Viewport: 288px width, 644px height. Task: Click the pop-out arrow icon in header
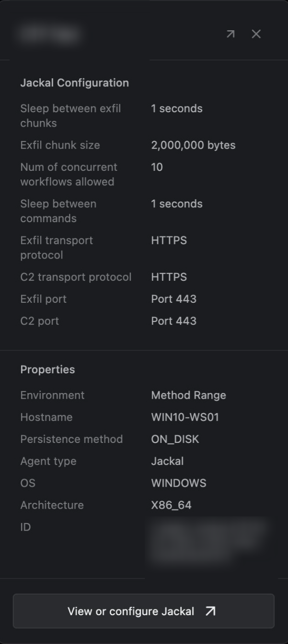(x=230, y=34)
